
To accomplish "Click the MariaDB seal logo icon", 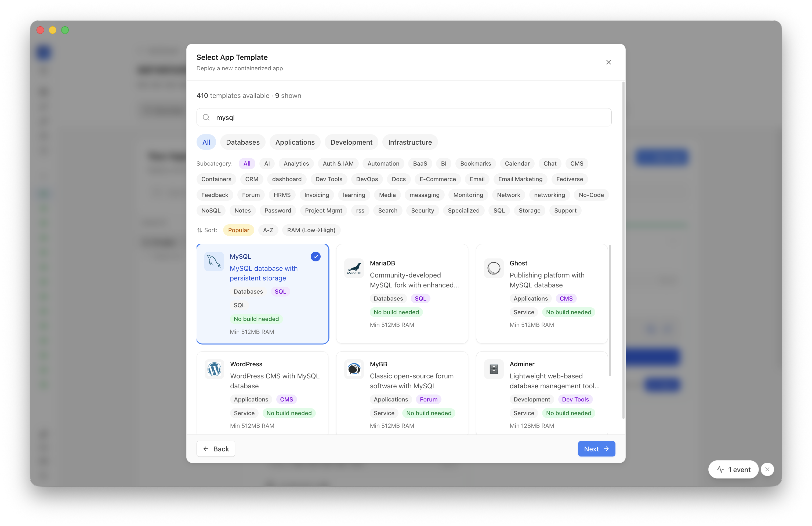I will [354, 268].
